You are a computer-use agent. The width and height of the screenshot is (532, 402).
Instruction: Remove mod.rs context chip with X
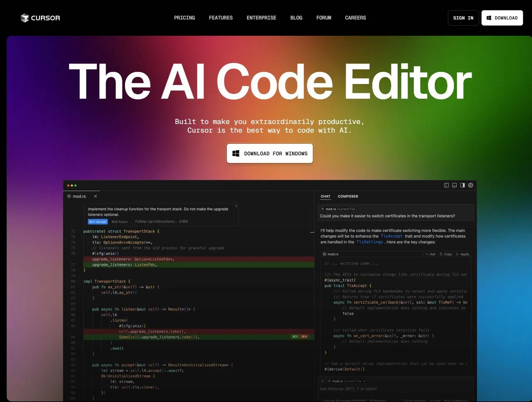[365, 381]
